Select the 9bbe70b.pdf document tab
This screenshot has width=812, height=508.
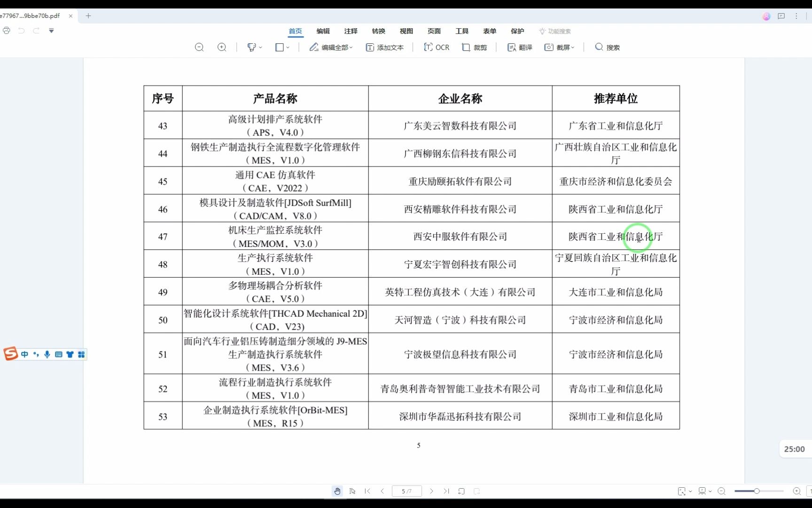[x=31, y=16]
